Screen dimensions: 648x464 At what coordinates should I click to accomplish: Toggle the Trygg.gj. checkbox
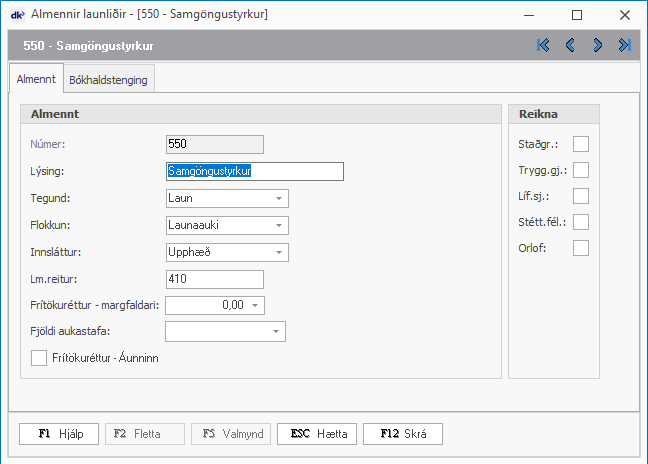point(581,170)
